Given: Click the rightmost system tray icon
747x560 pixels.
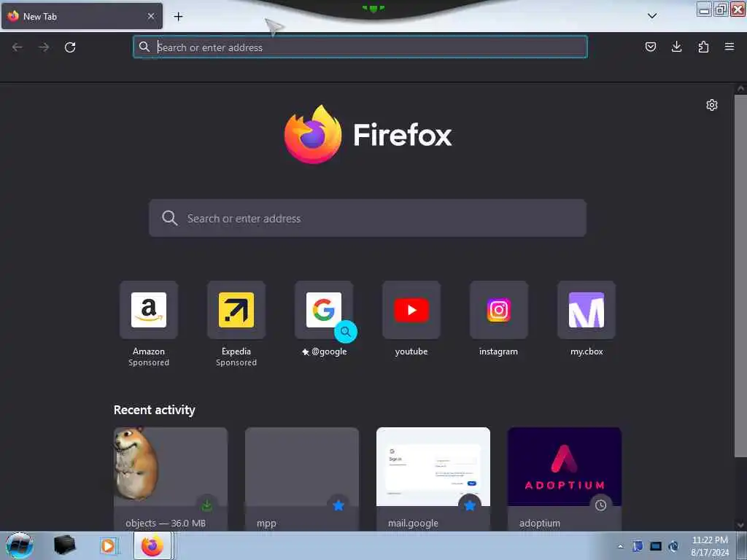Looking at the screenshot, I should 673,546.
